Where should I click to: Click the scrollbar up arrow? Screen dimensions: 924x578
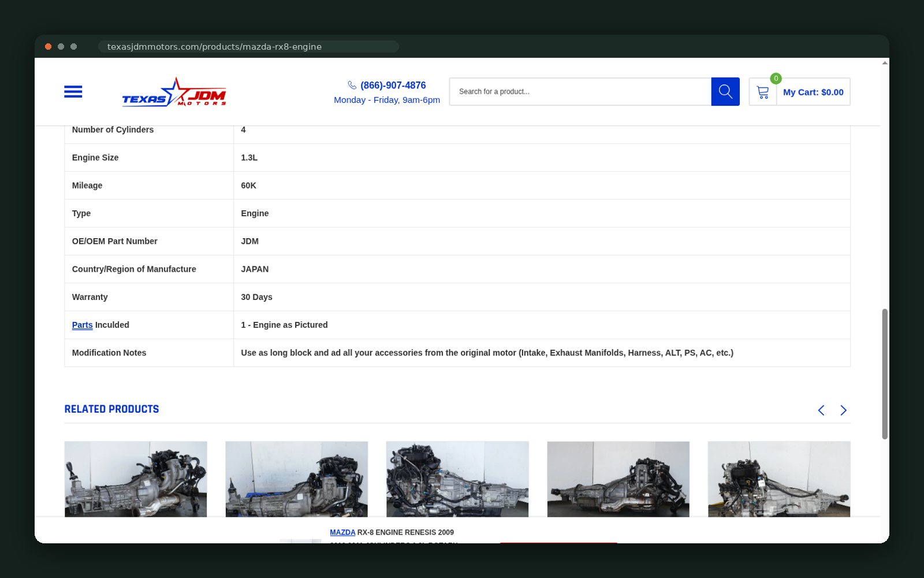coord(885,62)
